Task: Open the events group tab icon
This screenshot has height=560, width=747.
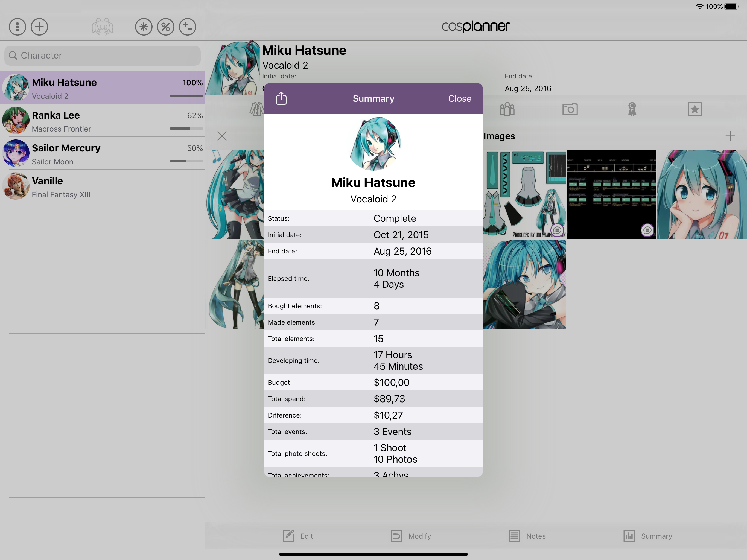Action: [x=507, y=109]
